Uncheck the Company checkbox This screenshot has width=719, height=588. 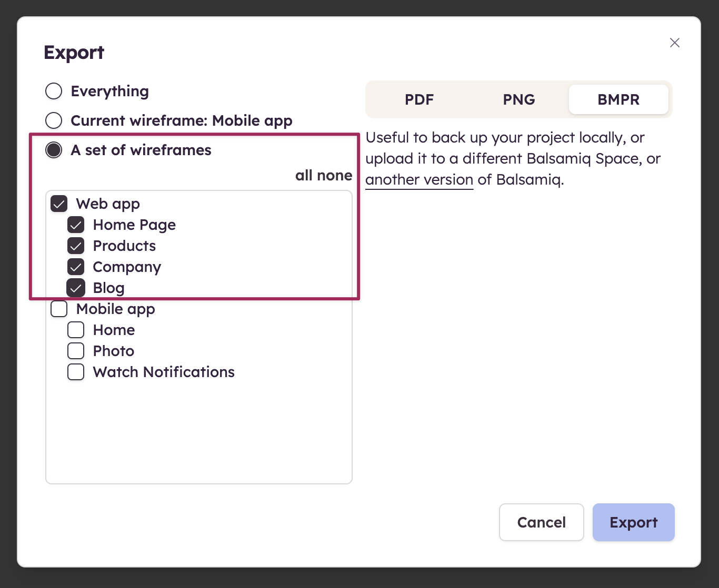point(76,267)
